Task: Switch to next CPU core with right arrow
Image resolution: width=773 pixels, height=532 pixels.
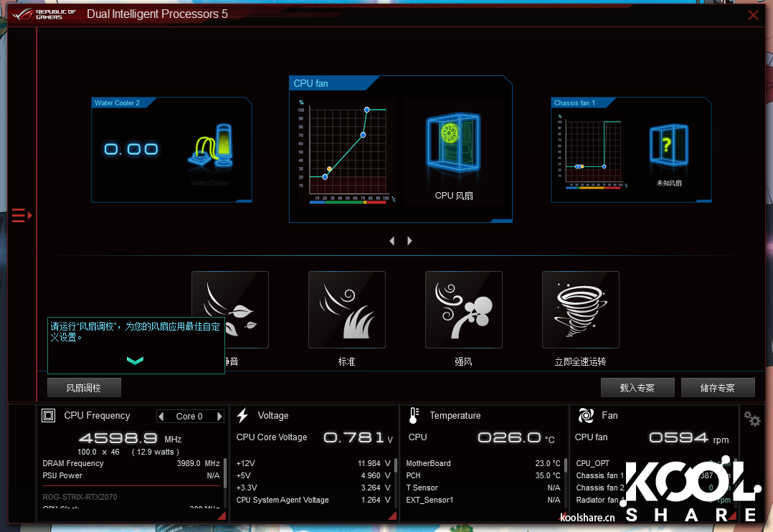Action: click(x=219, y=417)
